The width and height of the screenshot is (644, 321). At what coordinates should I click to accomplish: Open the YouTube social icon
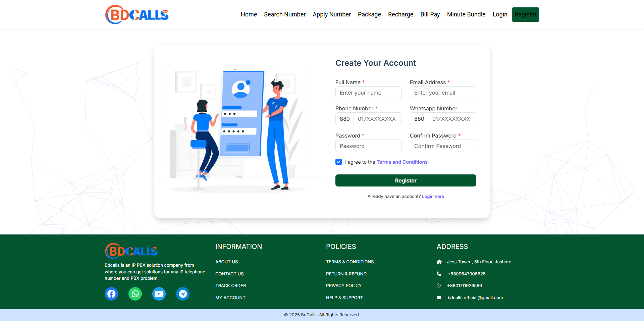click(159, 294)
